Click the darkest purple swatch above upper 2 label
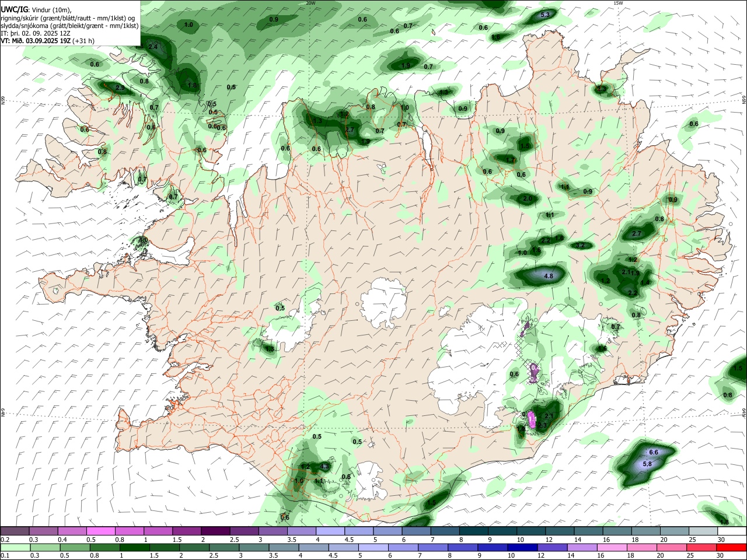 215,531
